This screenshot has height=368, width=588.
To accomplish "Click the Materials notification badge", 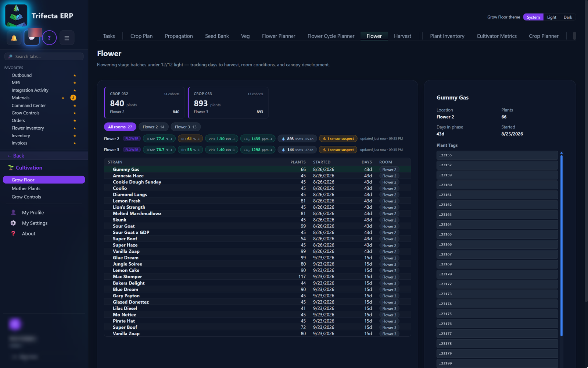I will (73, 98).
